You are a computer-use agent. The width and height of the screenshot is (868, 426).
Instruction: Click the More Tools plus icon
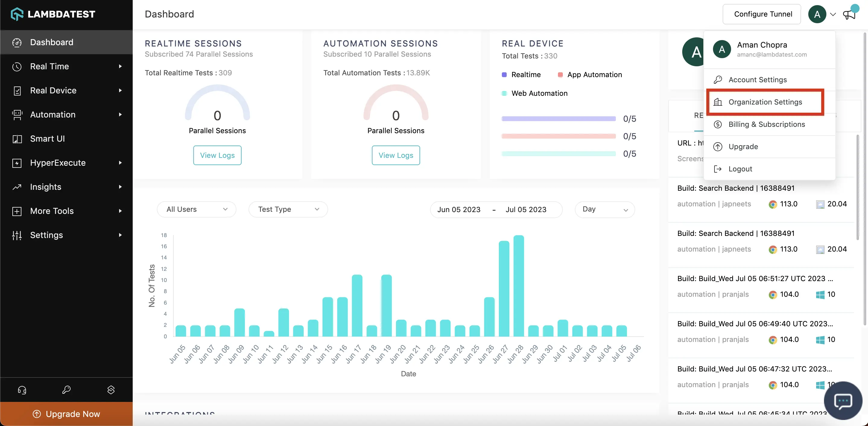[17, 211]
